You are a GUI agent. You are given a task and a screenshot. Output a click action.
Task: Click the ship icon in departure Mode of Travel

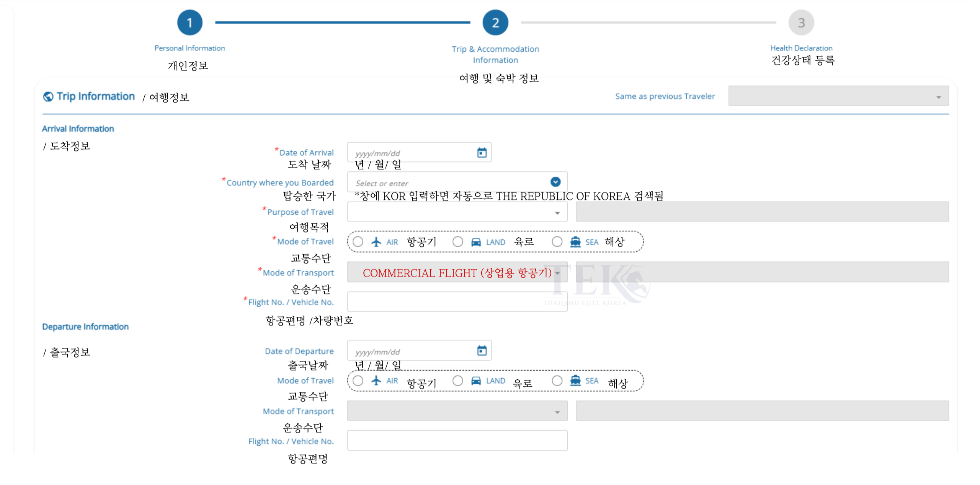(x=575, y=381)
